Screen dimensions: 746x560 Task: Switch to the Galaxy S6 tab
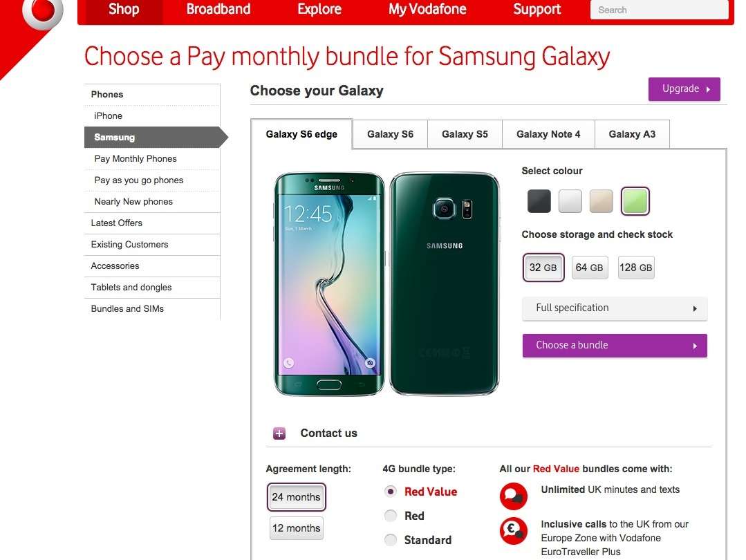(390, 134)
